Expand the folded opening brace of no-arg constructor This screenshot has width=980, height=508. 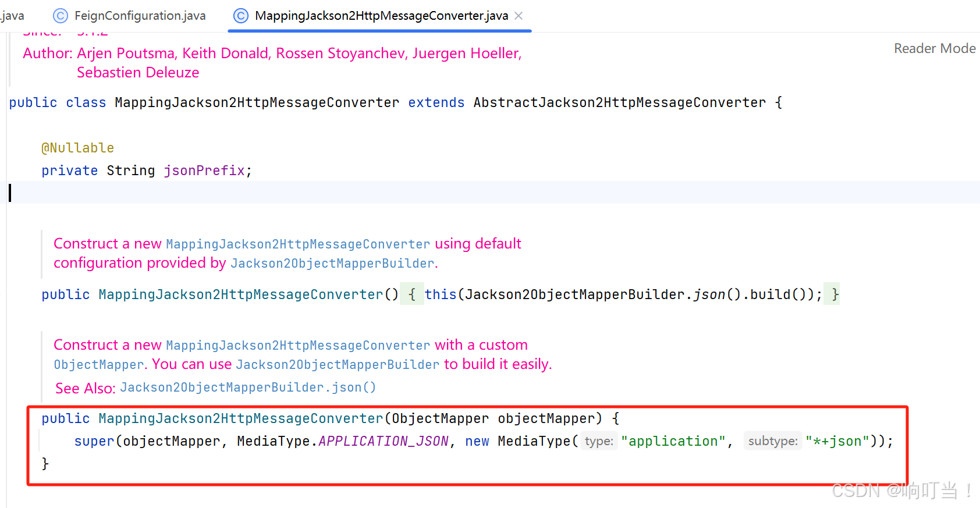(411, 294)
